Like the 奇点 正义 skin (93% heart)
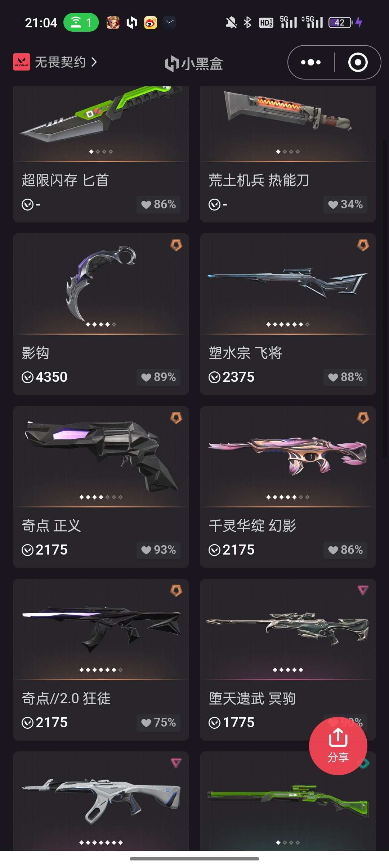 click(158, 550)
